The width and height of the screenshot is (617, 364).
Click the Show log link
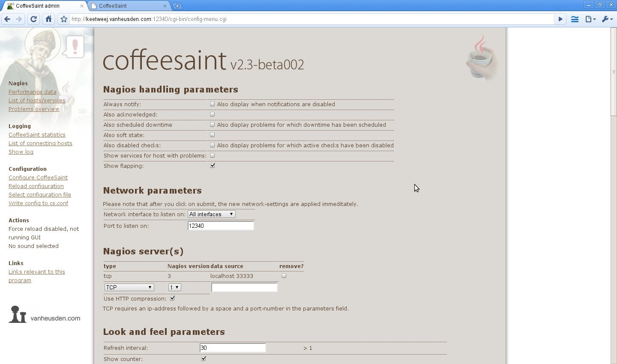[21, 152]
